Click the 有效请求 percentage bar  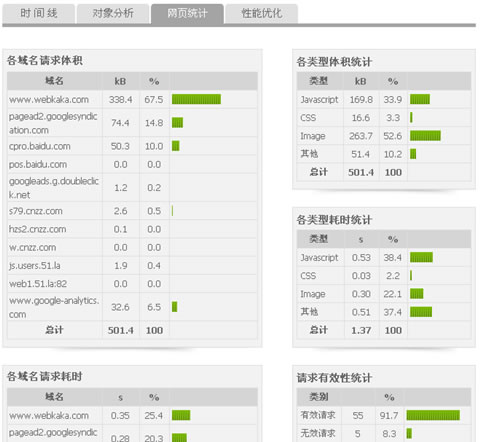(433, 415)
